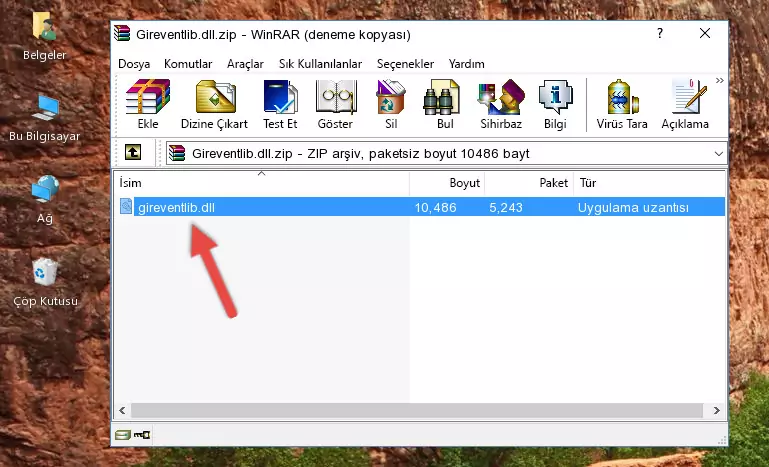Viewport: 769px width, 467px height.
Task: Go up one folder level
Action: 133,152
